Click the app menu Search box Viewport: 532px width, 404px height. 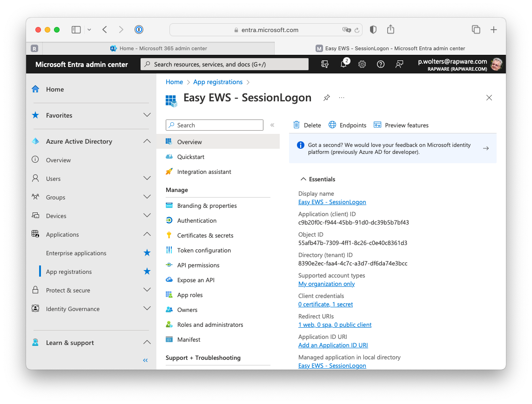coord(215,125)
